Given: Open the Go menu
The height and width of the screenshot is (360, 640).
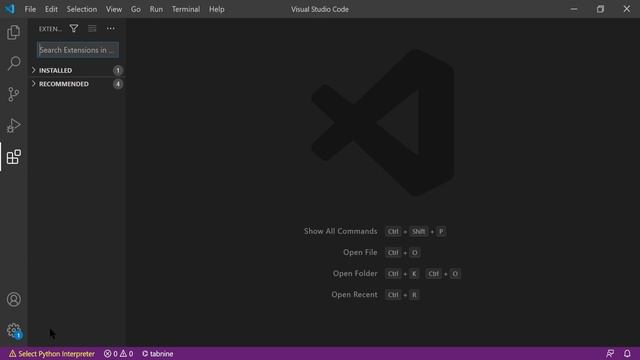Looking at the screenshot, I should point(136,9).
